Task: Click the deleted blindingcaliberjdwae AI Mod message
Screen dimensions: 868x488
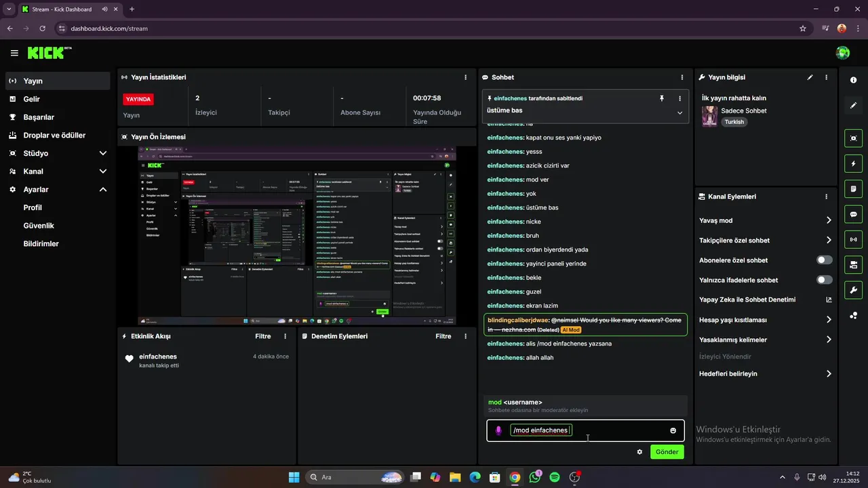Action: pyautogui.click(x=586, y=325)
